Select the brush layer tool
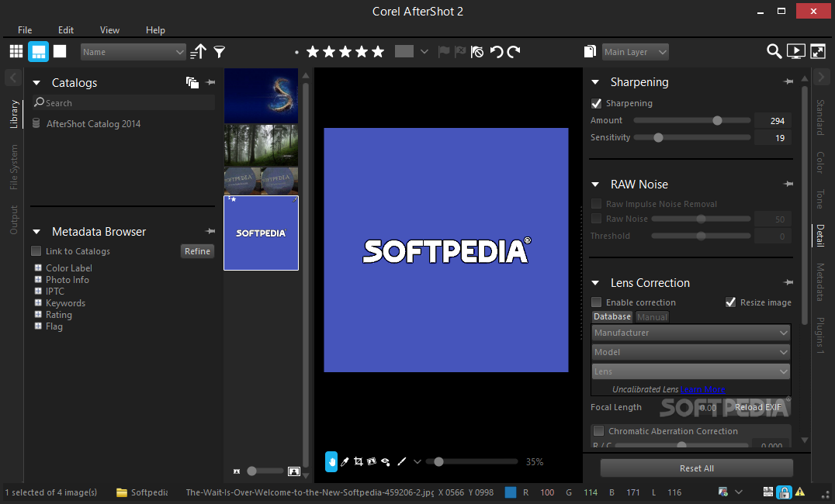This screenshot has width=835, height=504. [401, 461]
